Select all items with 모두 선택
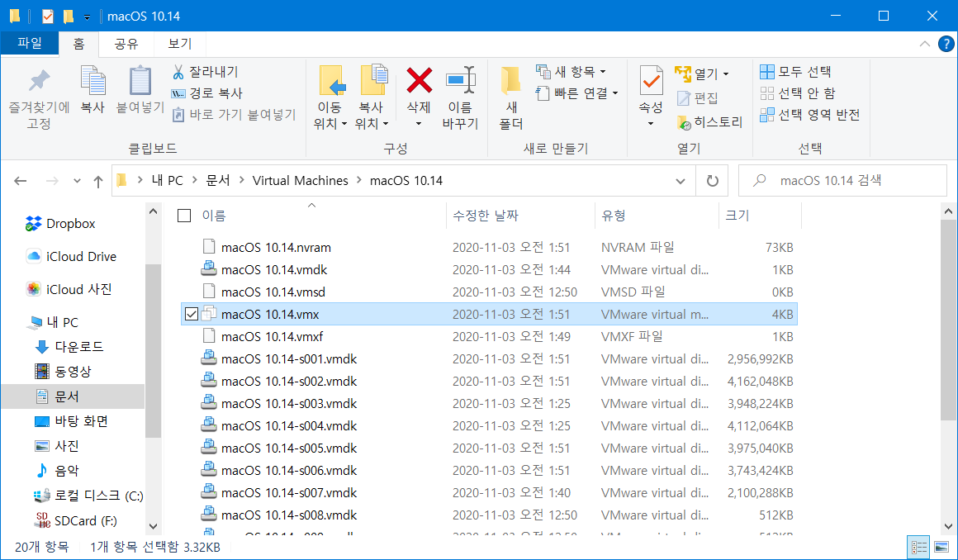958x560 pixels. pos(795,72)
